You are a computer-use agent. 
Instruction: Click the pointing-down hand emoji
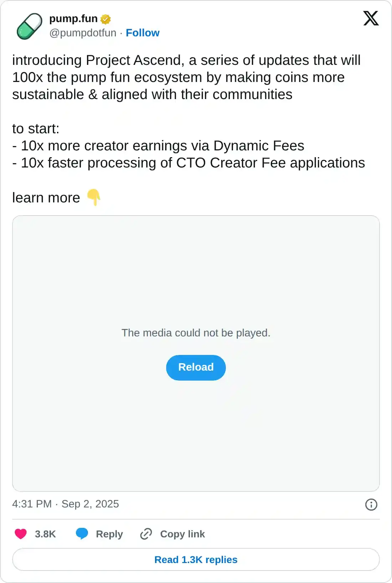pyautogui.click(x=94, y=197)
